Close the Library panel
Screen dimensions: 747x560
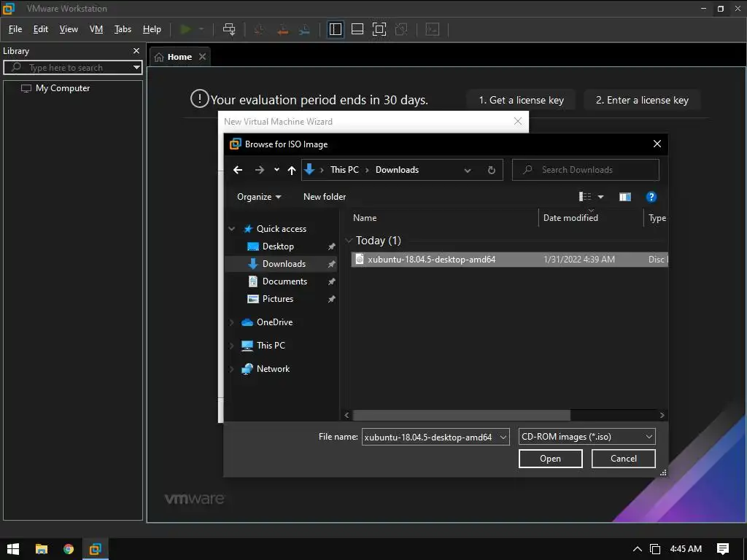point(136,50)
